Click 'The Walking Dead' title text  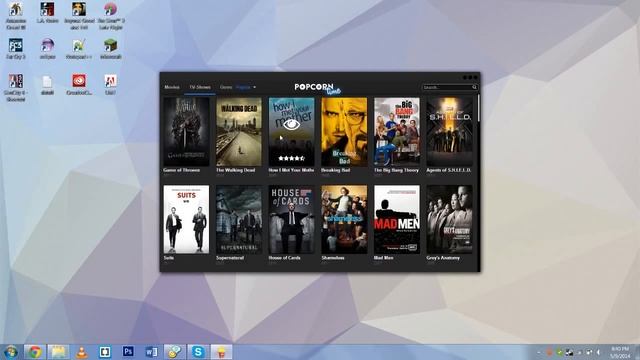236,170
